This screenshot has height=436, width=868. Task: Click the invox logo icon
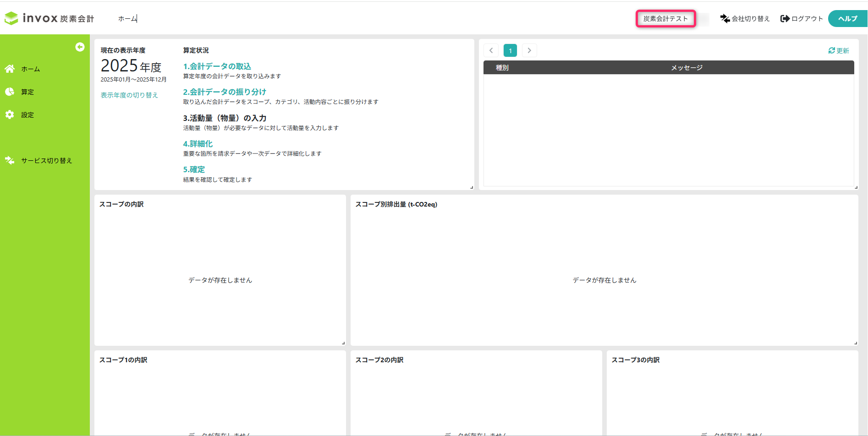[11, 18]
